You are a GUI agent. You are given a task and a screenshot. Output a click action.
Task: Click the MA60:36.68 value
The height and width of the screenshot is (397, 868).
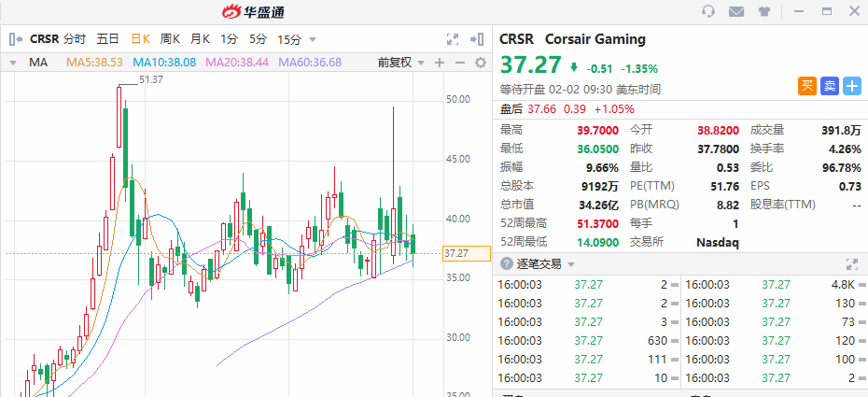point(310,63)
